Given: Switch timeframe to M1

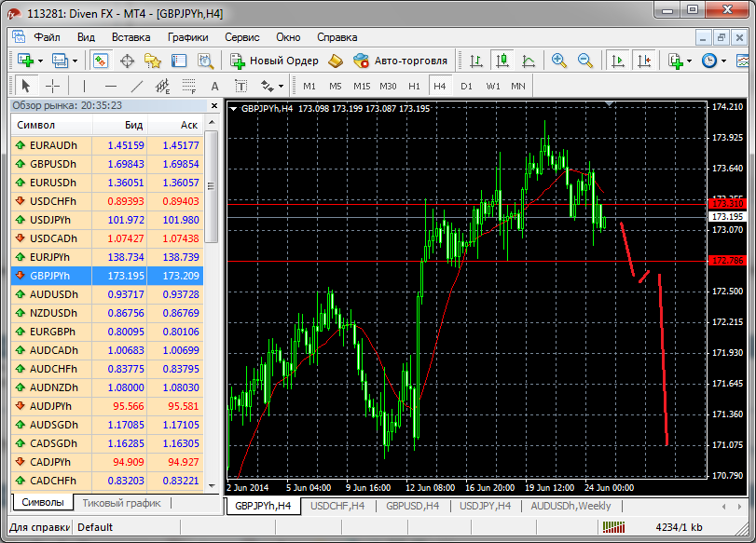Looking at the screenshot, I should 309,87.
